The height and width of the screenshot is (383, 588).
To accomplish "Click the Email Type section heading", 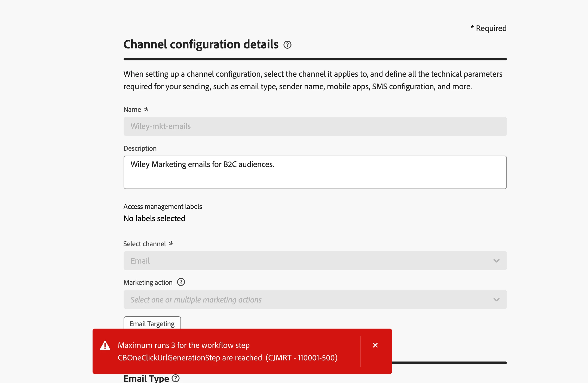I will point(146,378).
